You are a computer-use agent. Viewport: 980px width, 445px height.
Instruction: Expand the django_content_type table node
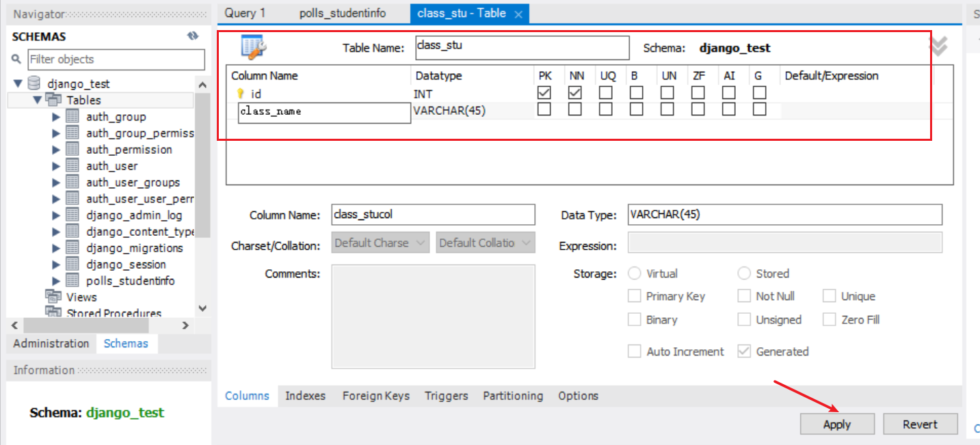[56, 231]
